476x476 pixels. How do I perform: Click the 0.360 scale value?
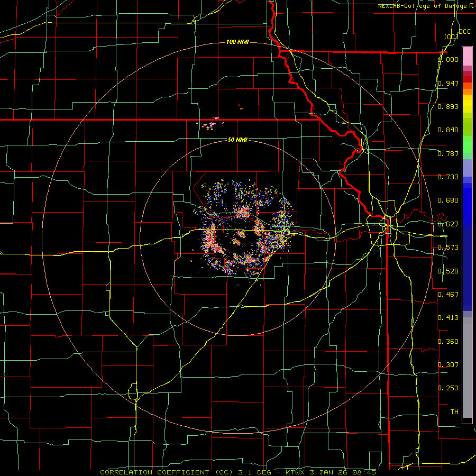448,341
